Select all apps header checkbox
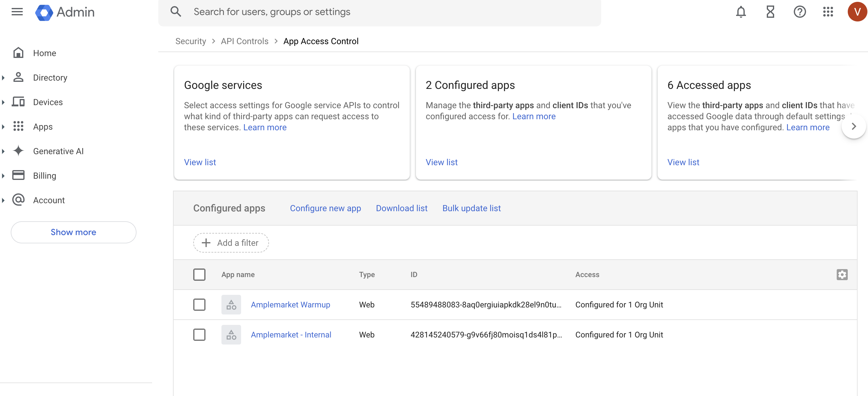This screenshot has width=868, height=396. click(x=199, y=274)
